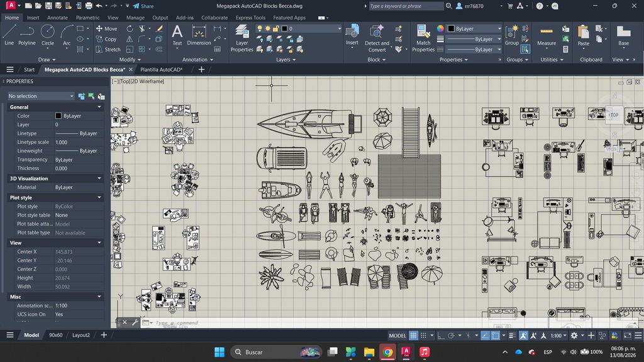Open the layer 0 dropdown list
644x362 pixels.
[311, 28]
